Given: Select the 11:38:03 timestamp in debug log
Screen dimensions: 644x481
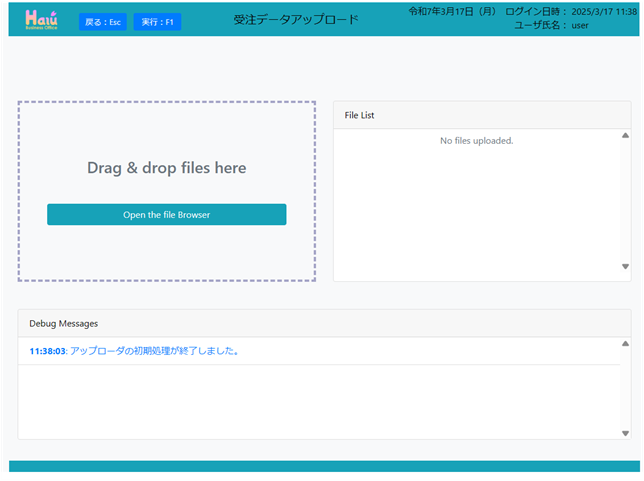Looking at the screenshot, I should click(47, 351).
